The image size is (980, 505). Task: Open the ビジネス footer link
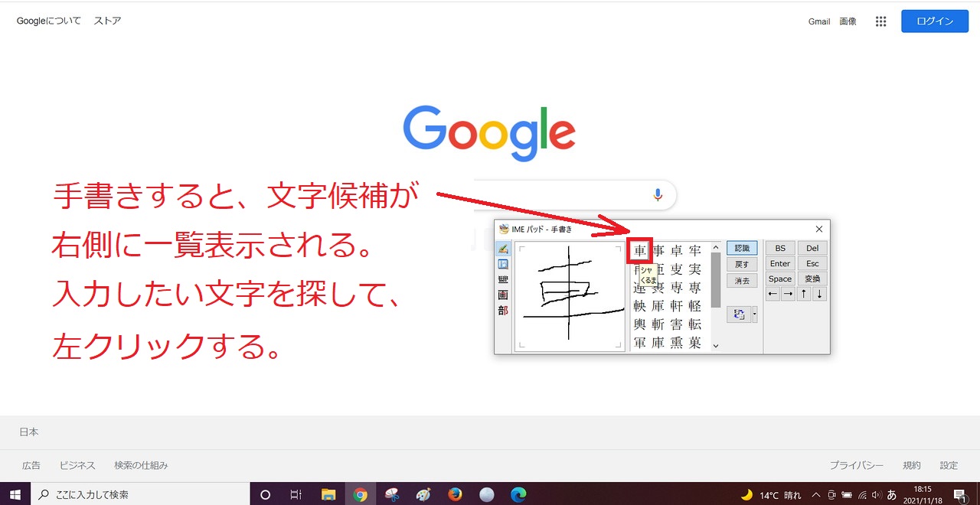pos(77,465)
